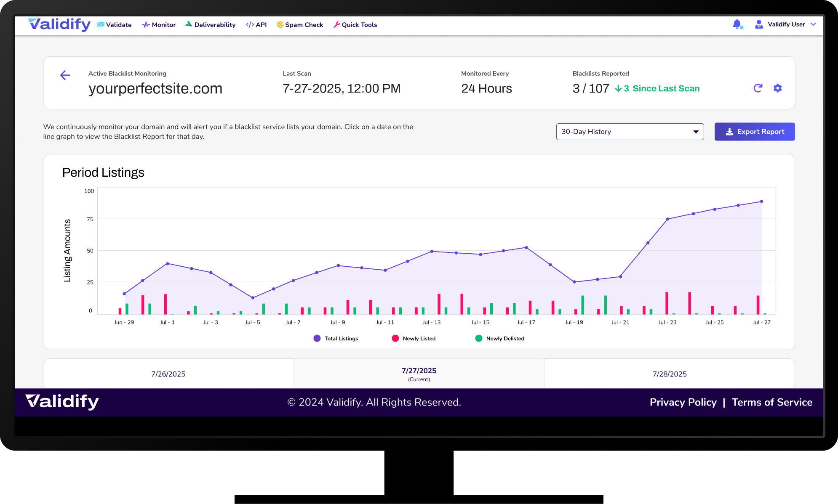838x504 pixels.
Task: Toggle Newly Delisted legend series
Action: tap(499, 339)
